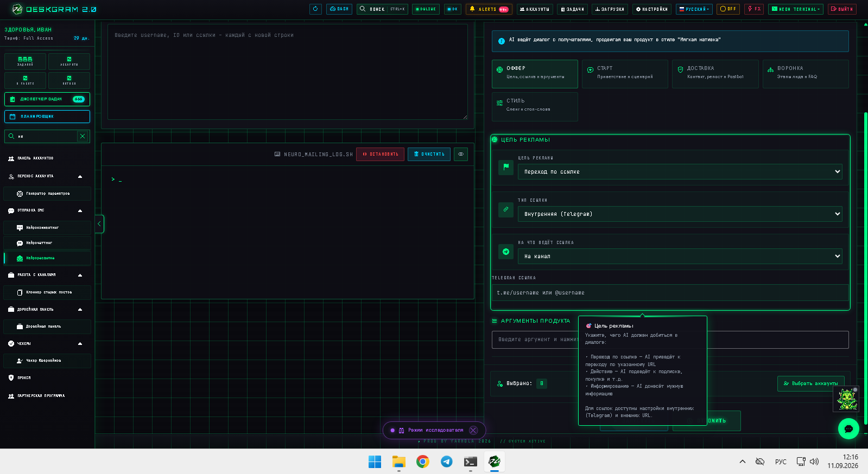Open the Цель рекламы dropdown
The image size is (868, 474).
[680, 172]
